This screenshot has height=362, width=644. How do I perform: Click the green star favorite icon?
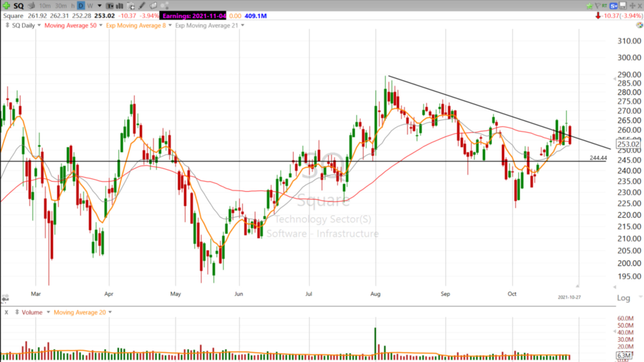pyautogui.click(x=589, y=5)
